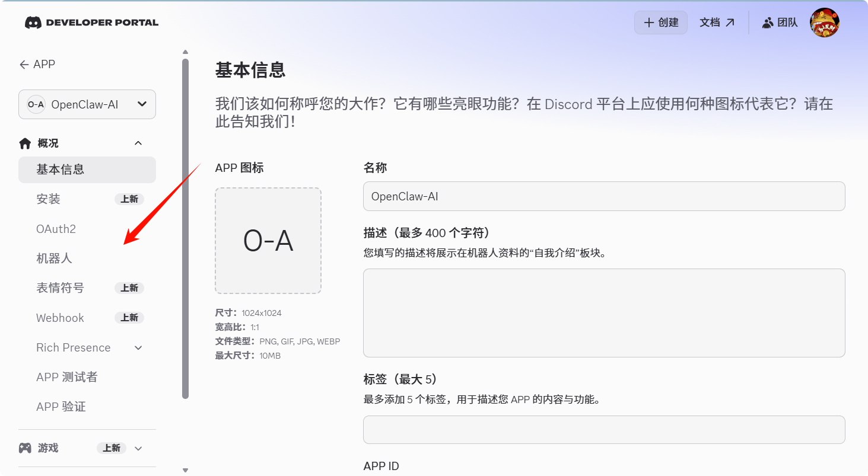Click the O-A app avatar in the selector
This screenshot has height=476, width=868.
click(x=36, y=104)
